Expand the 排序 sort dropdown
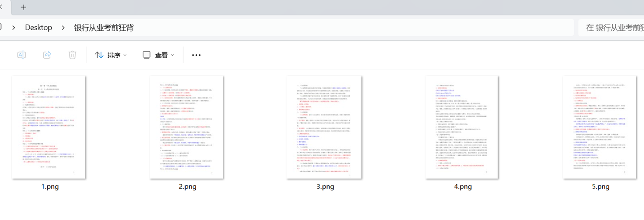The image size is (644, 220). 111,55
